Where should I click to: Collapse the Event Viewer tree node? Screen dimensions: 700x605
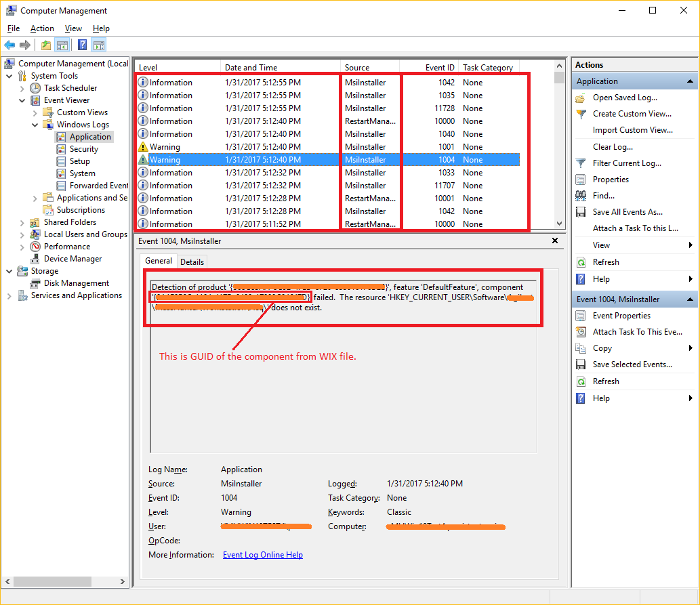coord(22,100)
